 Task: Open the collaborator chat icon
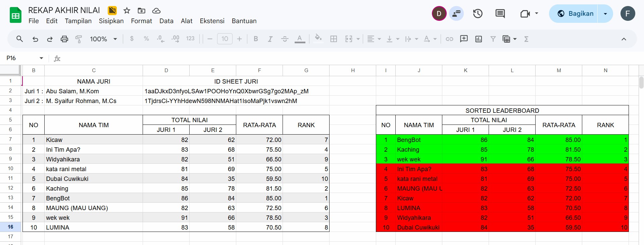[456, 13]
